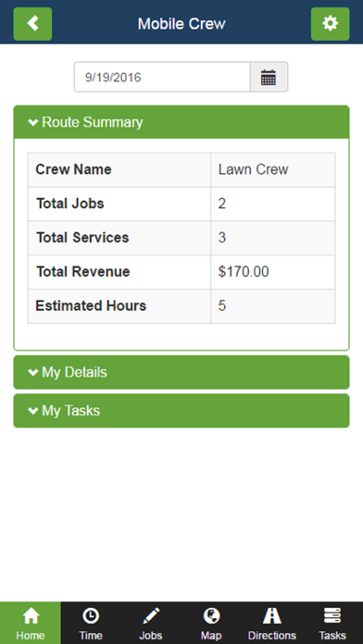
Task: Expand the My Details section
Action: coord(181,372)
